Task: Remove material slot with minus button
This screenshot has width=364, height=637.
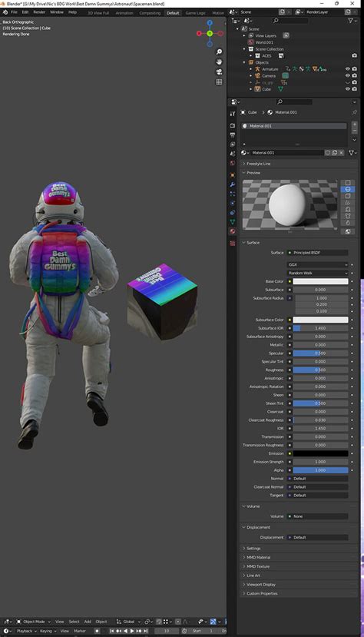Action: coord(355,131)
